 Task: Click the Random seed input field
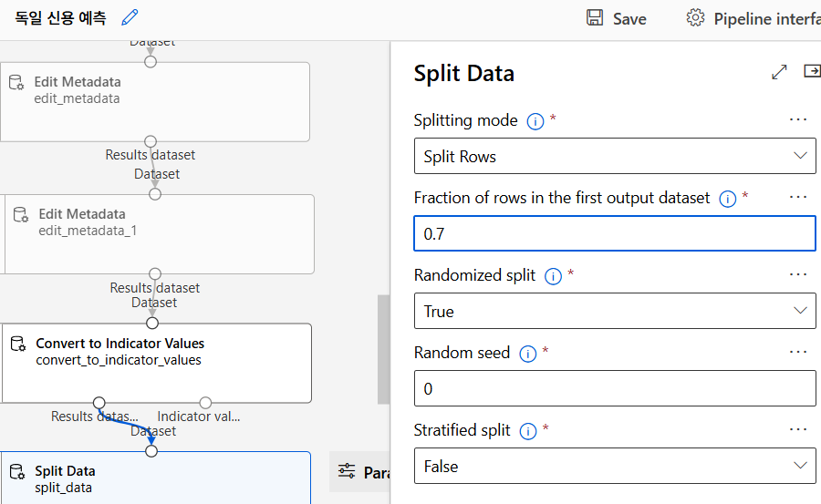(x=614, y=388)
